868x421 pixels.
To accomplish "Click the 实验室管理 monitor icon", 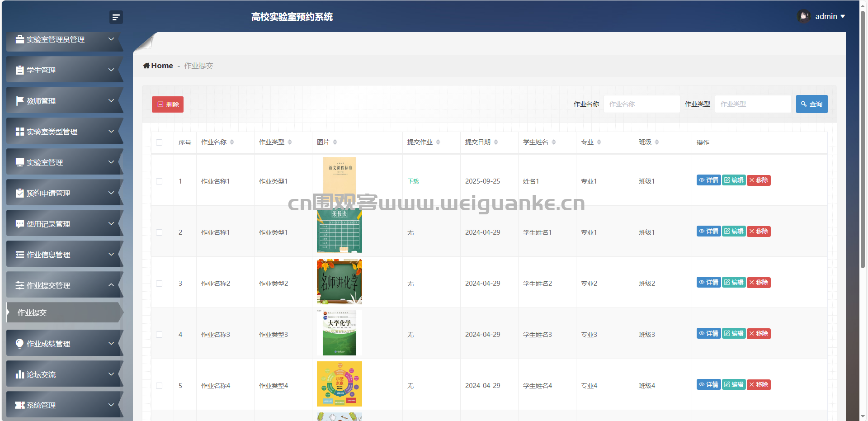I will coord(20,162).
